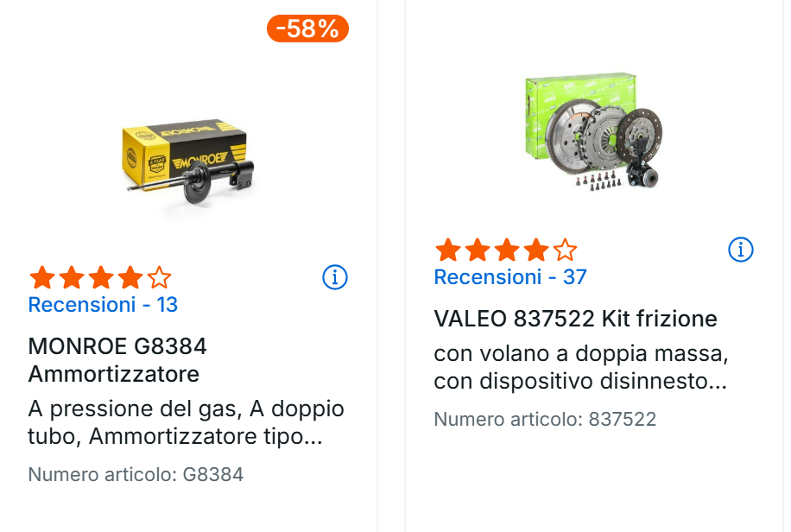Click the first orange star of VALEO rating
Image resolution: width=791 pixels, height=532 pixels.
coord(447,250)
